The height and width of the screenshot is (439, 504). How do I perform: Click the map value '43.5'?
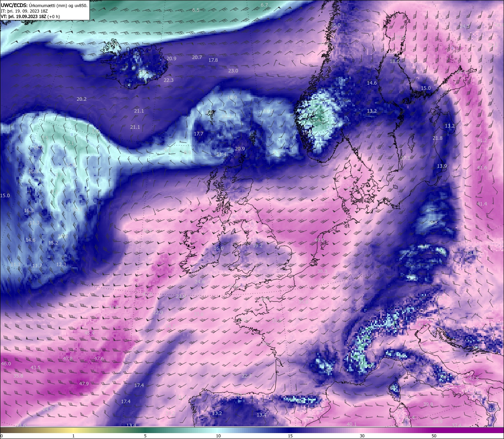35,368
